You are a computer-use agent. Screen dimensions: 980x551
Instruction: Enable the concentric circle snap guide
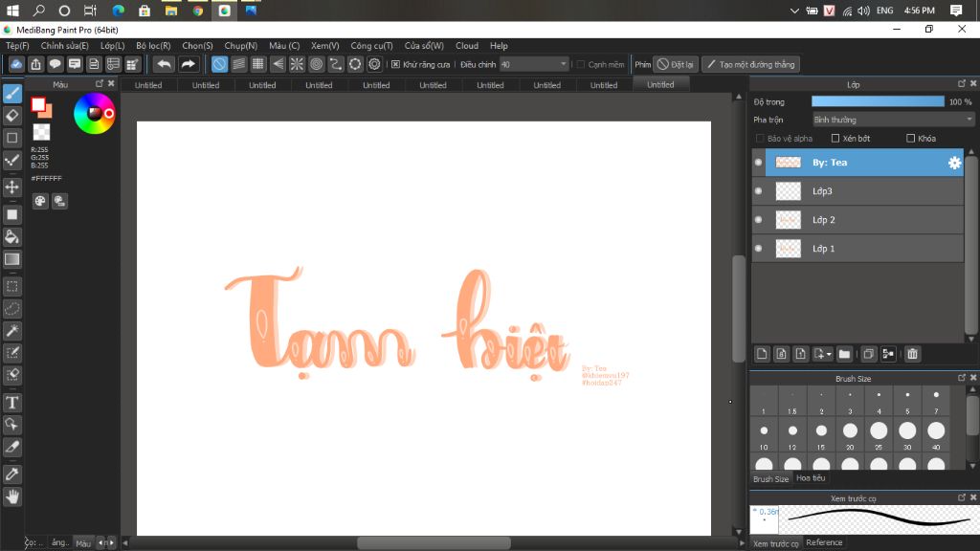(x=316, y=64)
